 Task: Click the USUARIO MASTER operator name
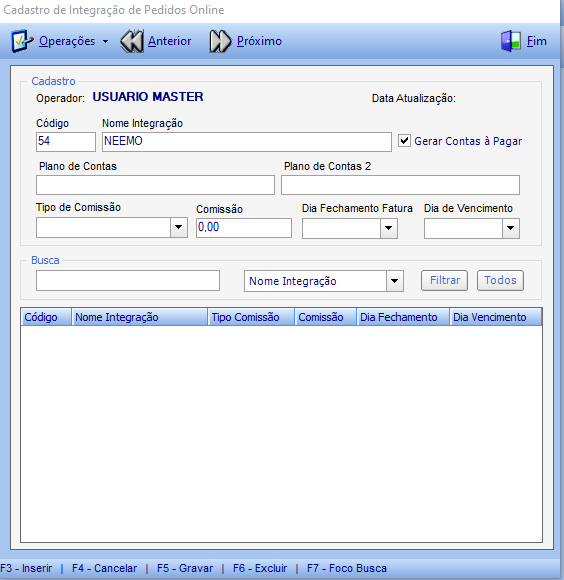tap(148, 97)
